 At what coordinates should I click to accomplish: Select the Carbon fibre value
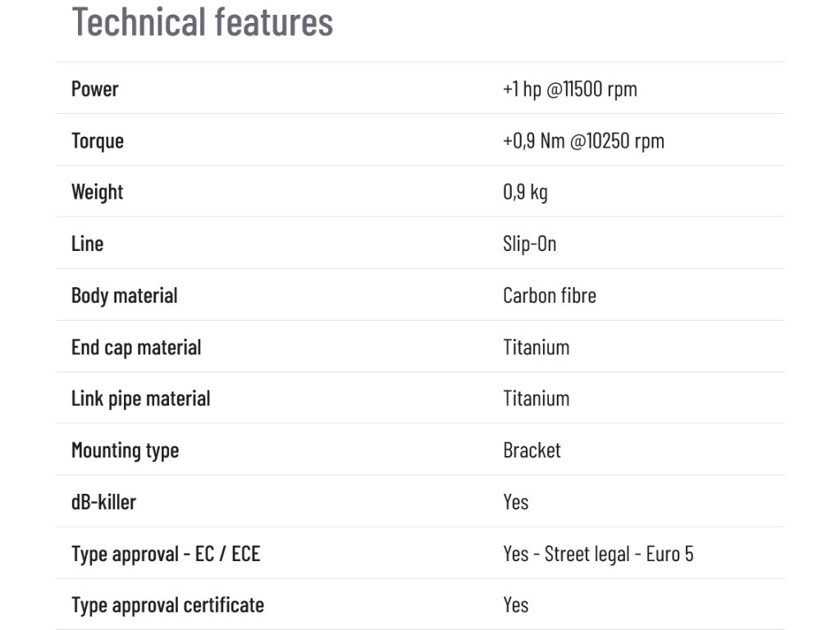[549, 295]
